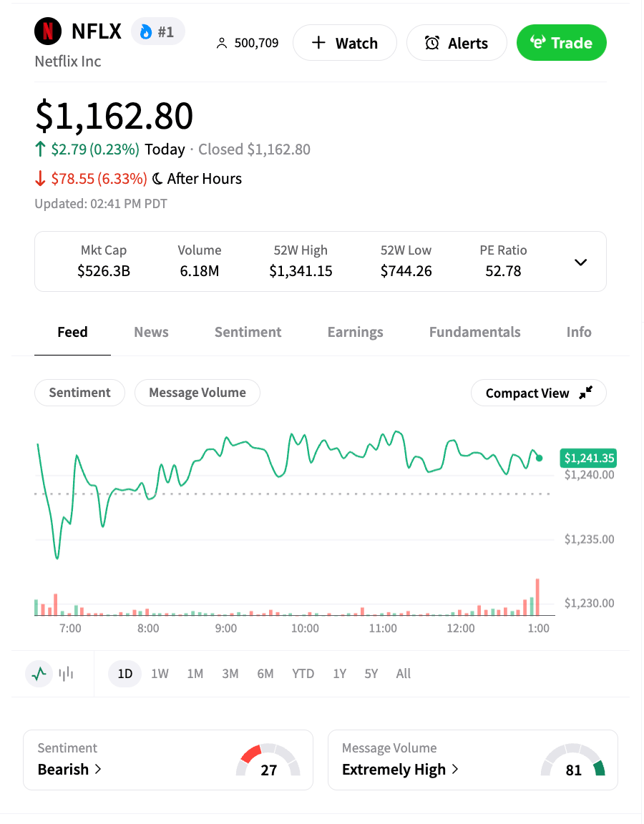
Task: Switch to candlestick chart icon
Action: coord(67,674)
